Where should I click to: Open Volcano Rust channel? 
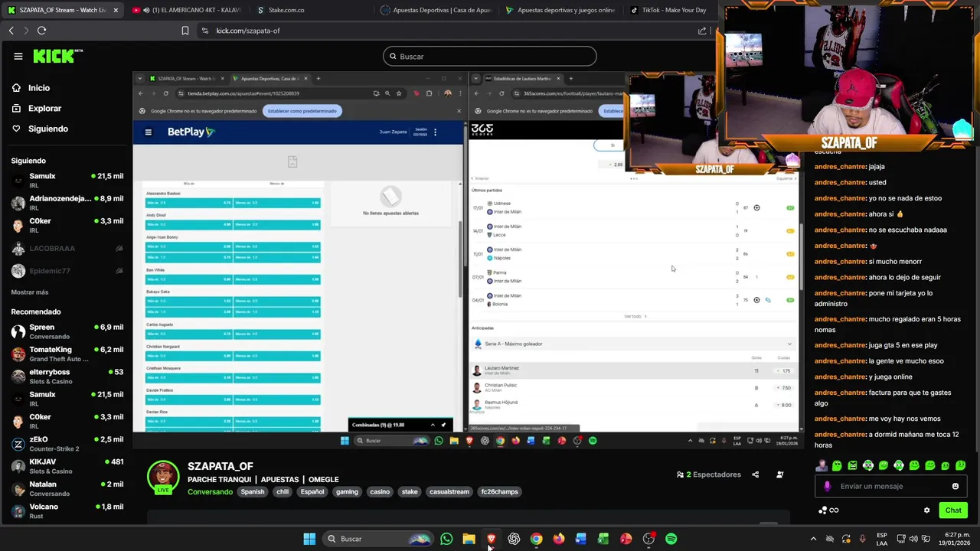pos(67,511)
